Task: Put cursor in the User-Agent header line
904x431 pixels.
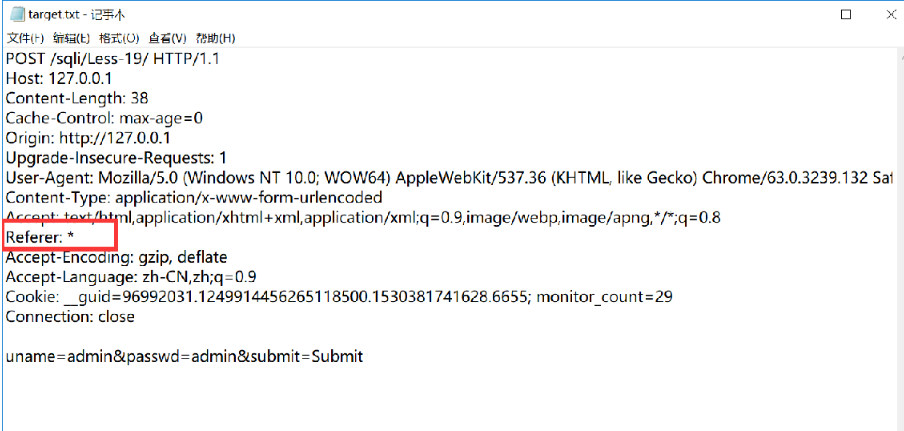Action: click(x=400, y=178)
